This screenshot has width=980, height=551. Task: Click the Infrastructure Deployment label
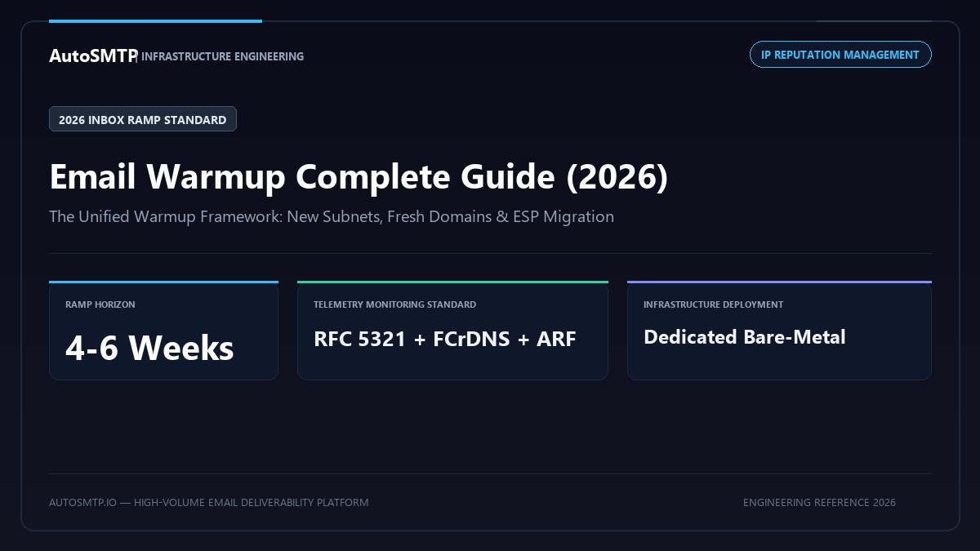(x=713, y=304)
